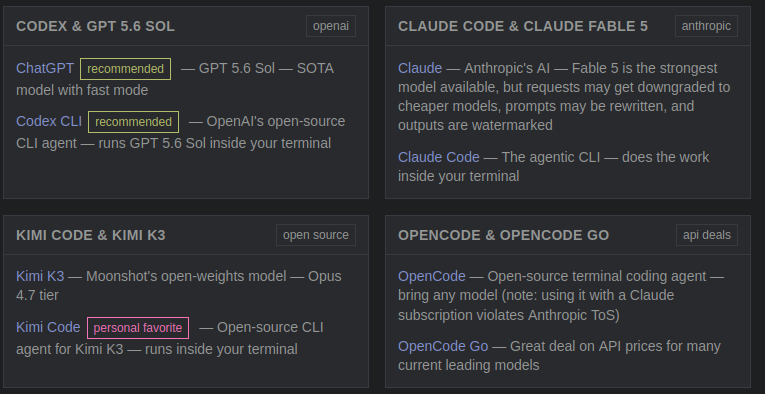Click the Claude description mentioning watermarked outputs
This screenshot has width=765, height=394.
coord(567,97)
